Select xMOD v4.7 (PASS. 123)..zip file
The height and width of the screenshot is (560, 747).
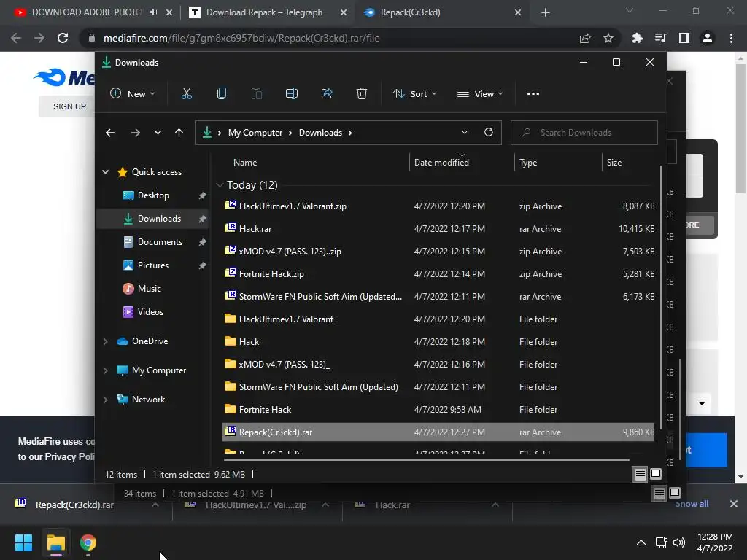(x=438, y=252)
